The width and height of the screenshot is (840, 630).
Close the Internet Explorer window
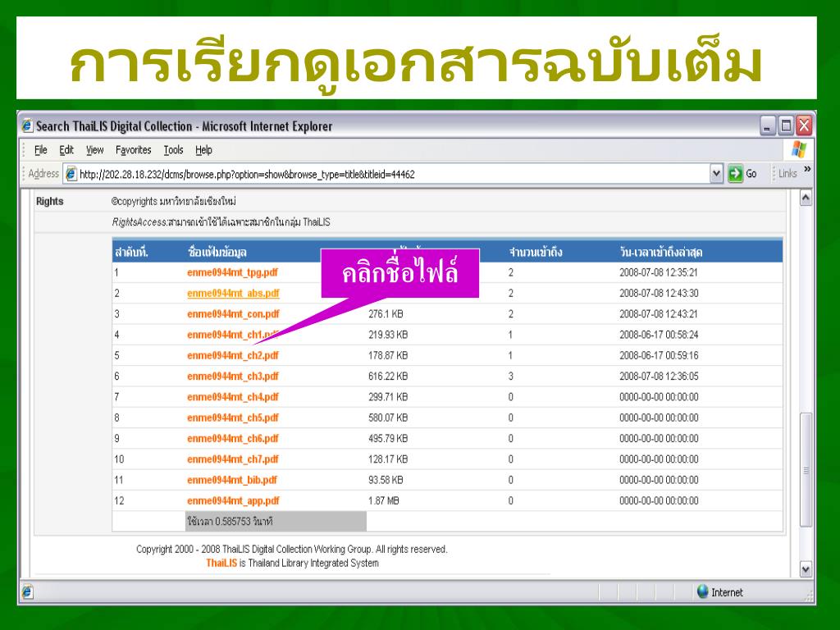click(804, 126)
